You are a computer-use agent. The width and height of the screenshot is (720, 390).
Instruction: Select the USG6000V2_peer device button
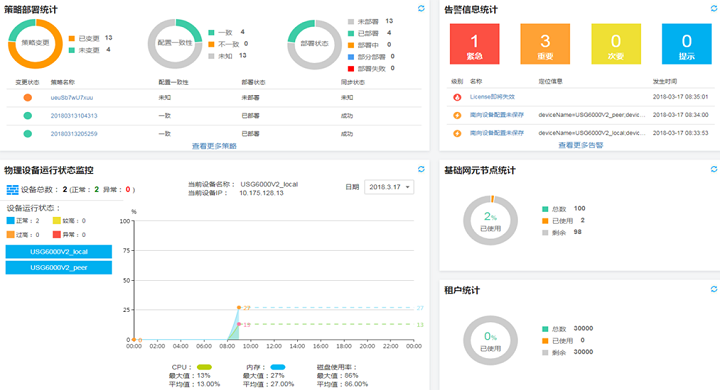click(x=59, y=267)
